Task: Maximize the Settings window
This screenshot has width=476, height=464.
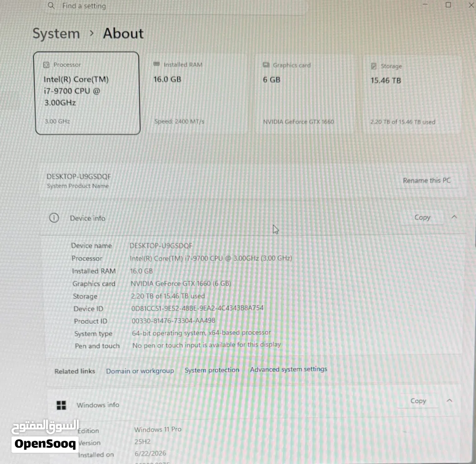Action: (448, 5)
